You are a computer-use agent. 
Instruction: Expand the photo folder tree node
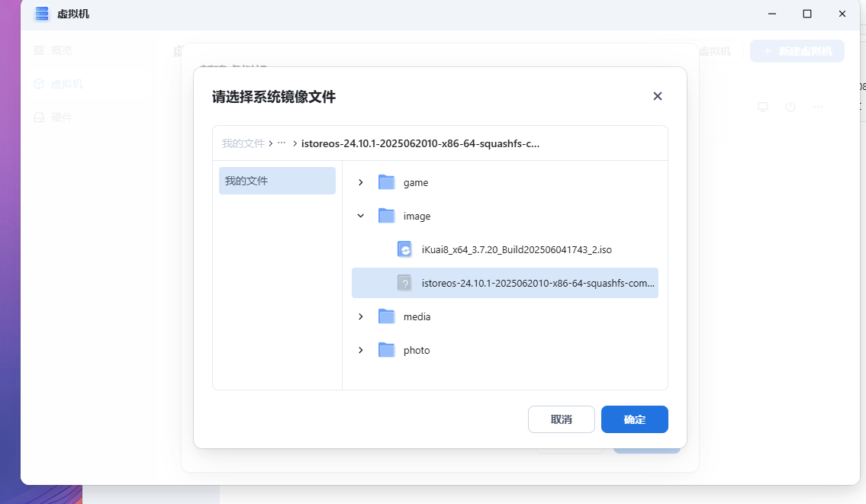[361, 350]
